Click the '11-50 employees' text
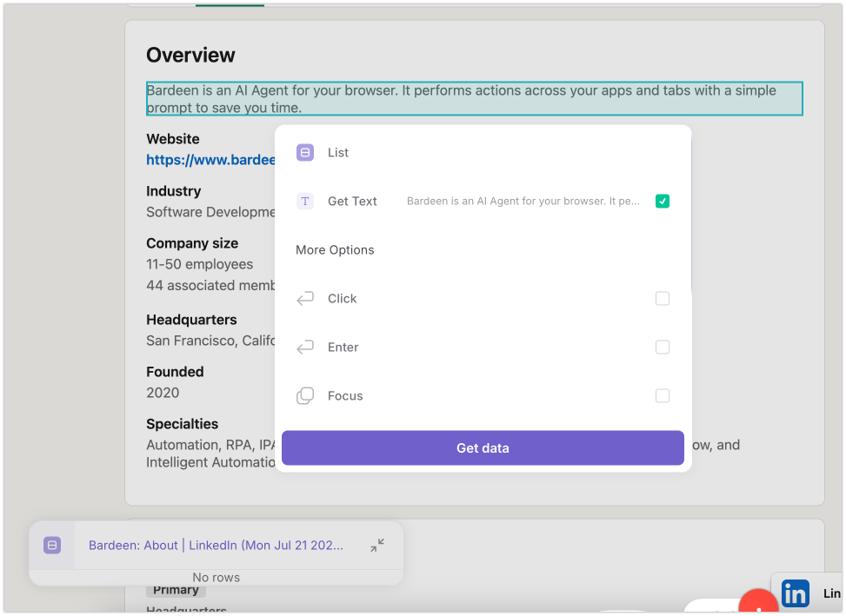 (x=200, y=264)
